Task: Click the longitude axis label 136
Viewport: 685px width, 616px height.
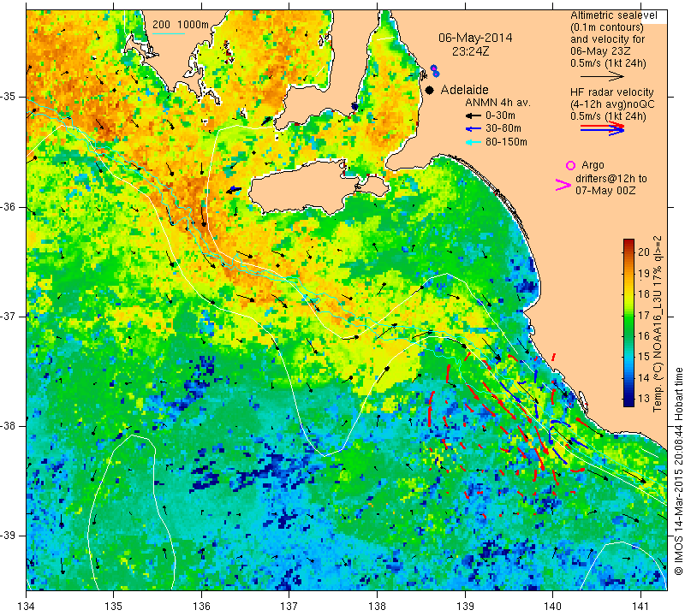Action: click(202, 606)
